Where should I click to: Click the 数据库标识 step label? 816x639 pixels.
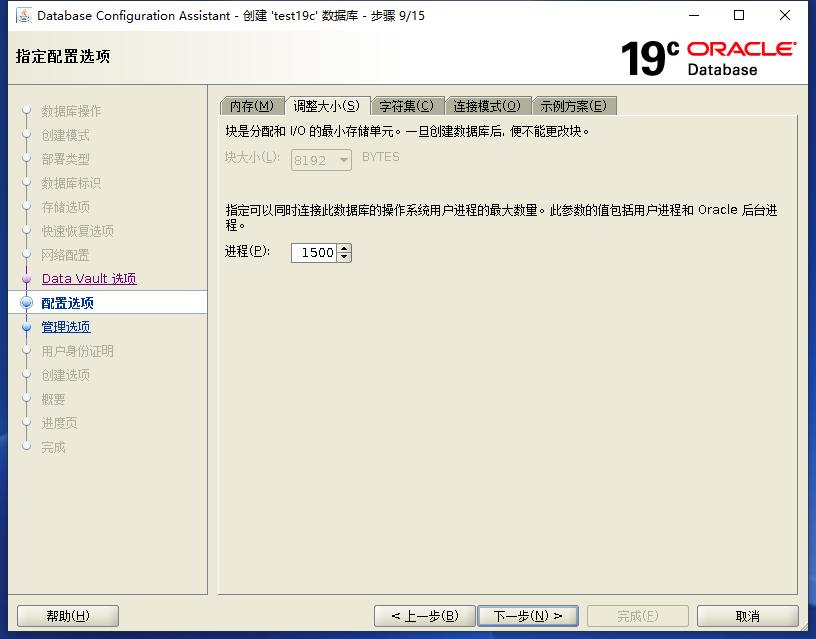pos(71,183)
